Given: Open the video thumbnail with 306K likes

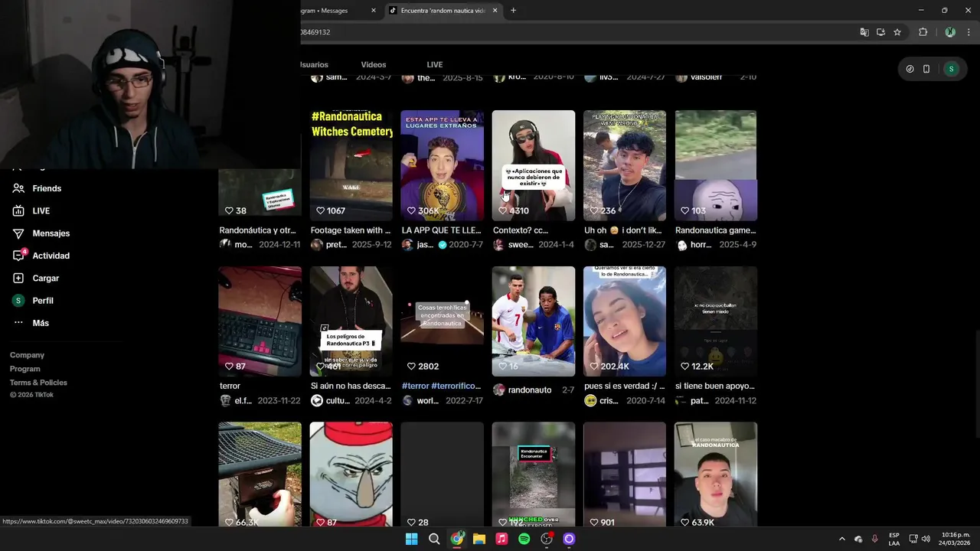Looking at the screenshot, I should click(x=443, y=165).
